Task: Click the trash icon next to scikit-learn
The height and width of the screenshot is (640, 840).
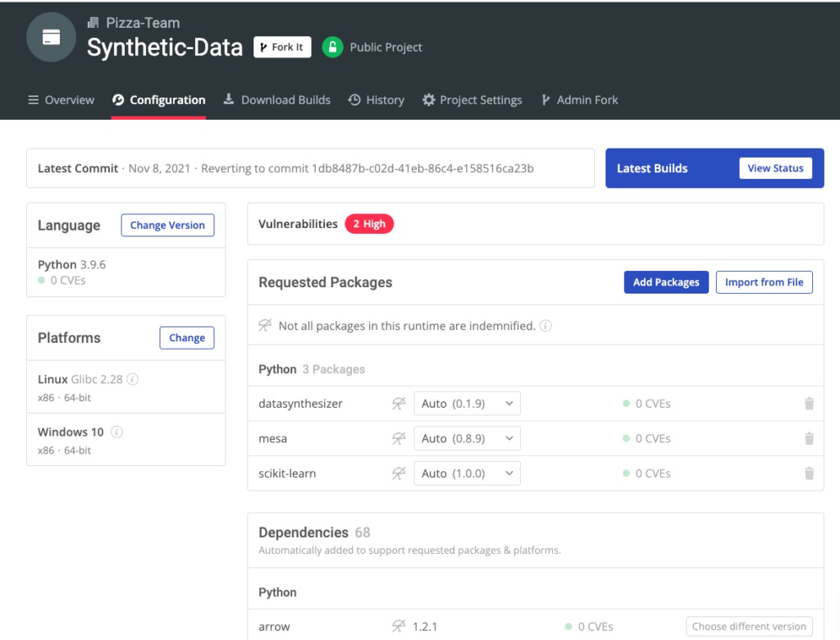Action: pyautogui.click(x=809, y=473)
